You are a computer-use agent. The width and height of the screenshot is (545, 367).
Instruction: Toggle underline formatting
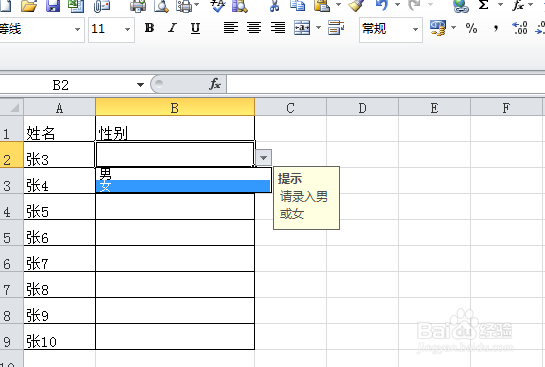[x=195, y=28]
